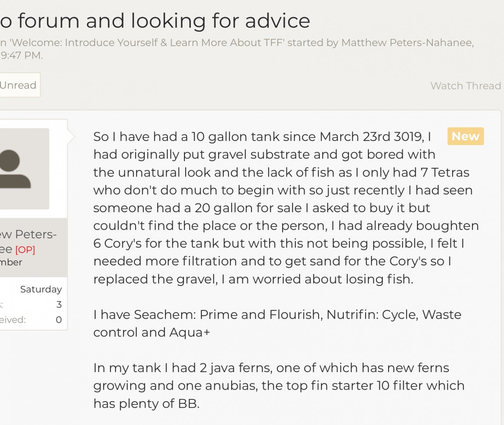
Task: Click the poster's username under the avatar
Action: 28,235
